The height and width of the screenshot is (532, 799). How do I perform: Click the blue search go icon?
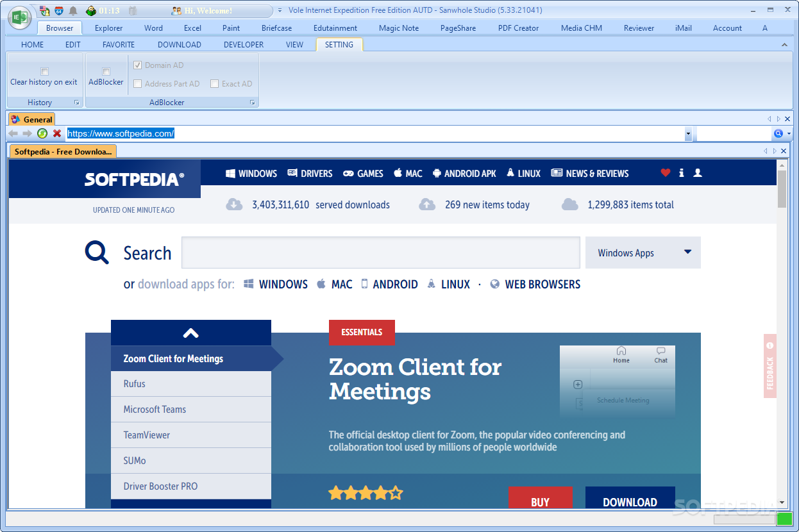(778, 133)
